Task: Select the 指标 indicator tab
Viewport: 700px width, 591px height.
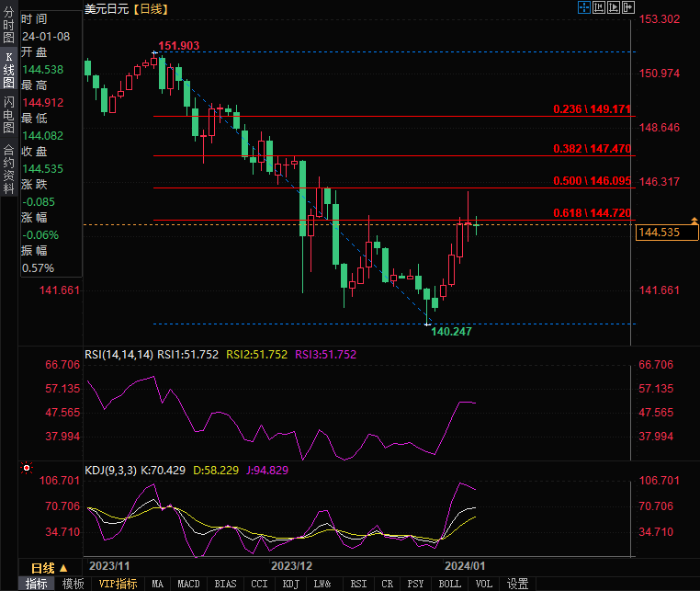Action: (x=37, y=584)
